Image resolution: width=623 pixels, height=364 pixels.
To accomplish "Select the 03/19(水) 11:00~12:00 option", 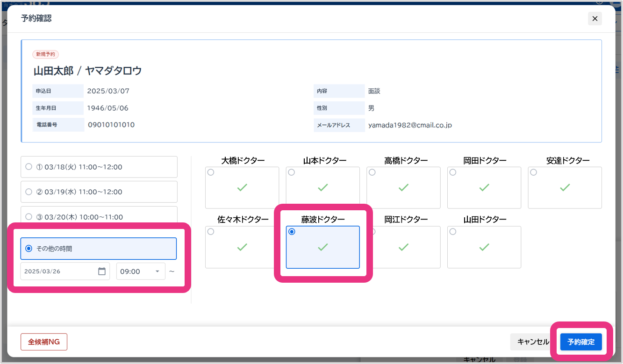I will [x=29, y=192].
